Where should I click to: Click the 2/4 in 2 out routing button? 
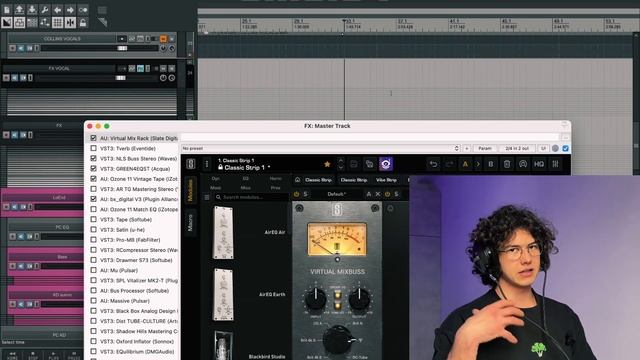click(x=517, y=149)
